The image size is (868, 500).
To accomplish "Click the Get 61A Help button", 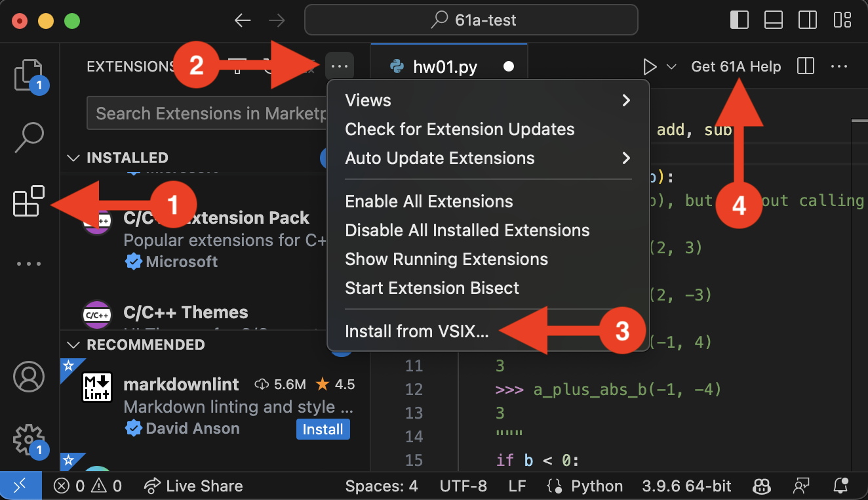I will pyautogui.click(x=736, y=67).
